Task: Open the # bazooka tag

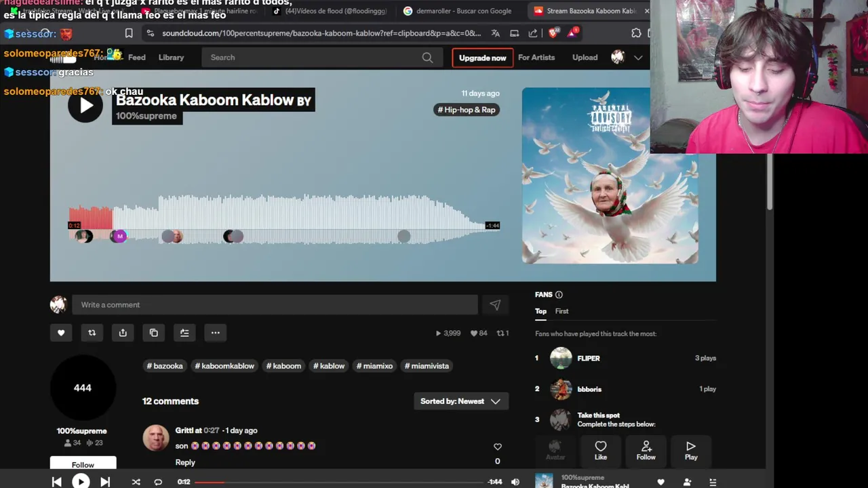Action: tap(165, 366)
